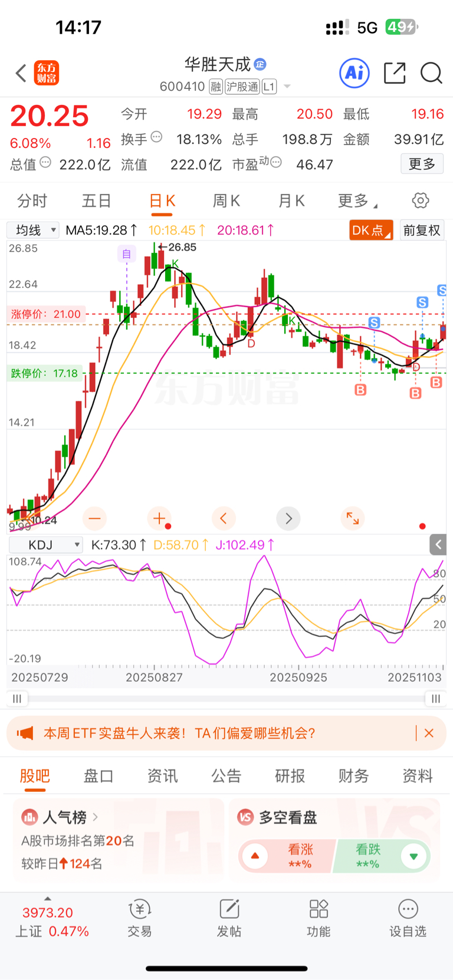Open 发帖 post icon

click(x=229, y=919)
